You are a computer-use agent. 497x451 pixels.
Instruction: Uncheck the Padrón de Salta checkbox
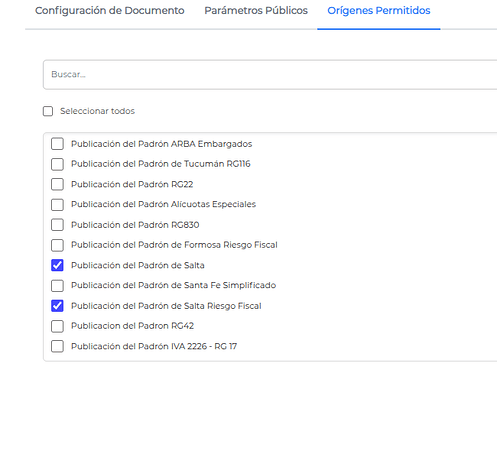click(x=57, y=265)
